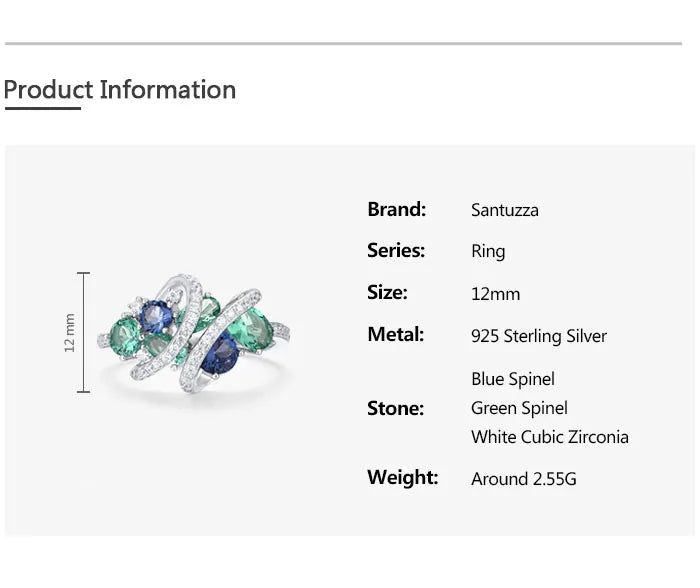Select the Size label
This screenshot has height=588, width=700.
click(387, 293)
